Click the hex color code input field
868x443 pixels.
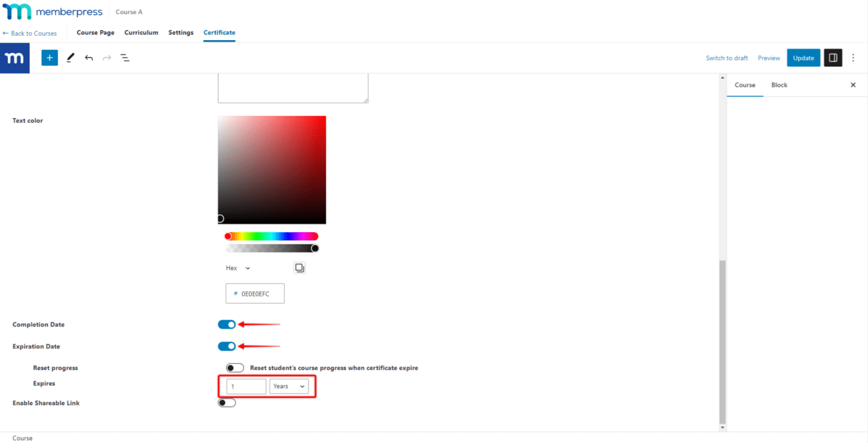point(255,294)
